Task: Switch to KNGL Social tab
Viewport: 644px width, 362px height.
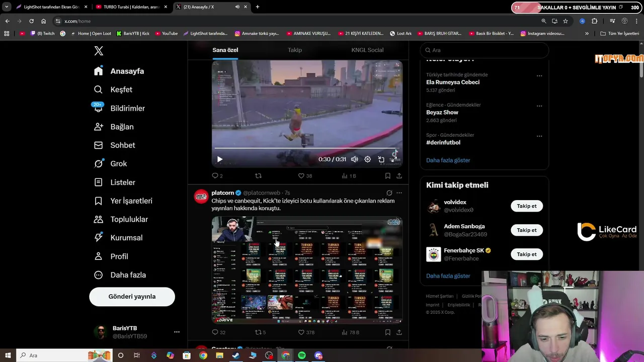Action: pos(367,50)
